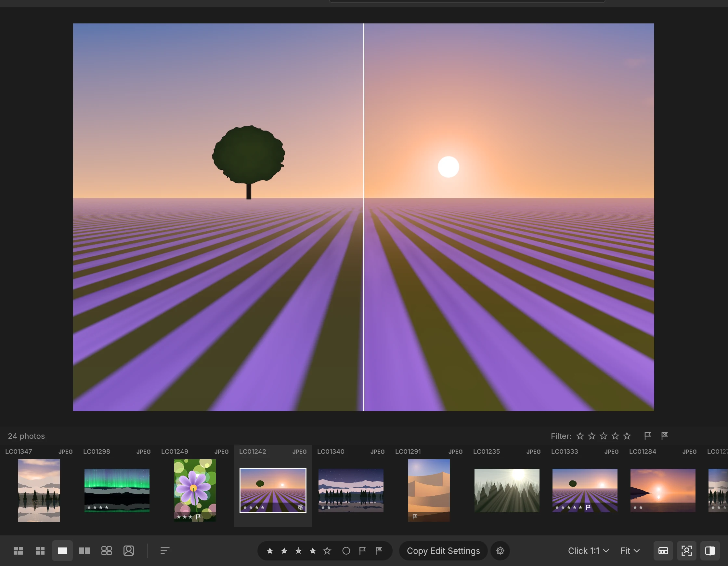This screenshot has height=566, width=728.
Task: Flag photo as picked in toolbar
Action: pyautogui.click(x=362, y=551)
